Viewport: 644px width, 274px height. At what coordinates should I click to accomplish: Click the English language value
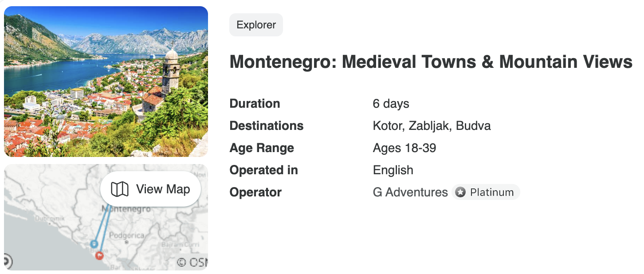click(393, 170)
